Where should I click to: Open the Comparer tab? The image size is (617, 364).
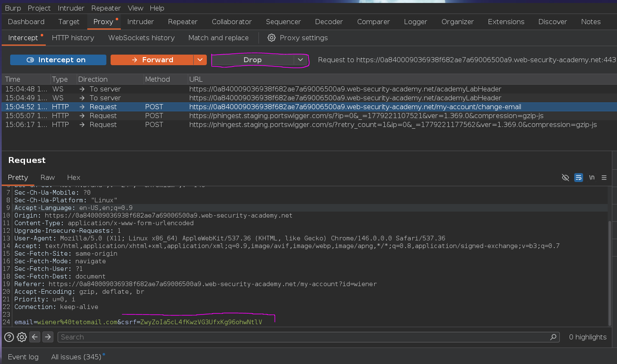(373, 22)
